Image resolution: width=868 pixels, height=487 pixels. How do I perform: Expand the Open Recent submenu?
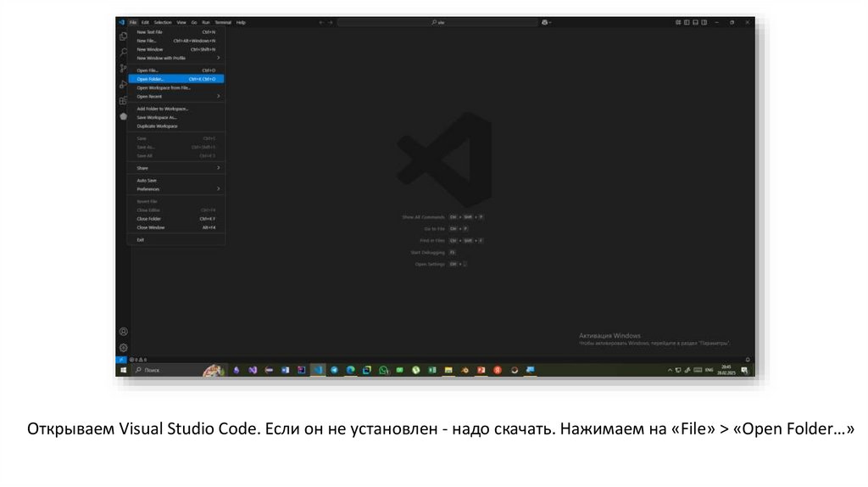(176, 97)
